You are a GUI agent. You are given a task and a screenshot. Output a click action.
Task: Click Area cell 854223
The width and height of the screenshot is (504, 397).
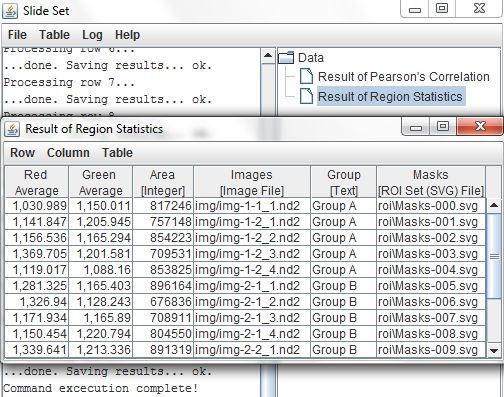163,238
